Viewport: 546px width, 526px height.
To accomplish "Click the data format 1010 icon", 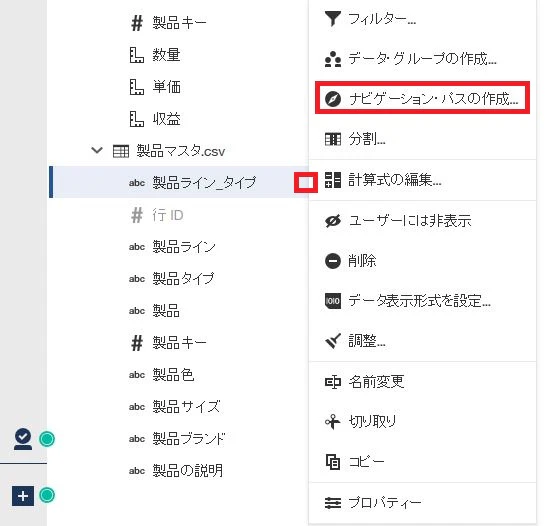I will pos(333,301).
